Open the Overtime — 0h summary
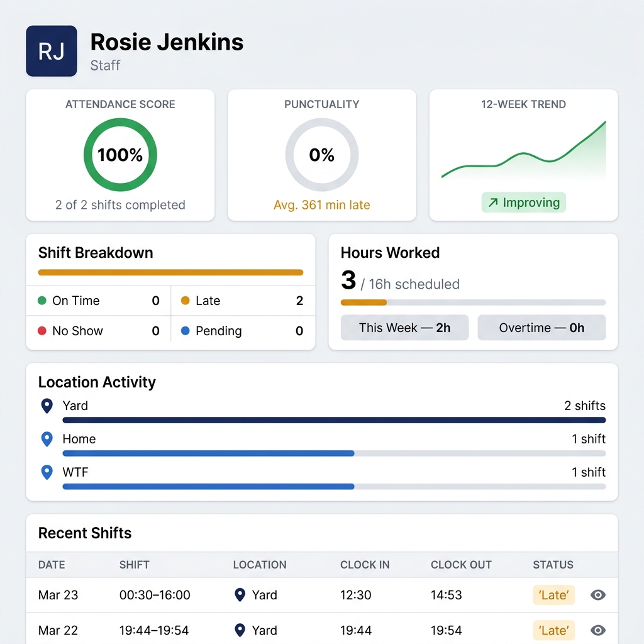644x644 pixels. coord(541,328)
